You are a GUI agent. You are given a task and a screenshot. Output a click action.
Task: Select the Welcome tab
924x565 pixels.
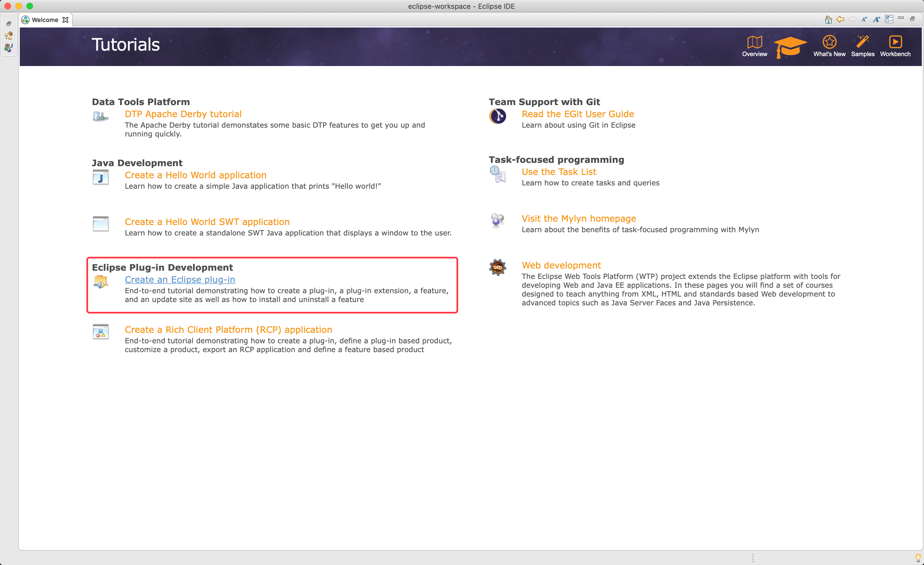coord(45,20)
